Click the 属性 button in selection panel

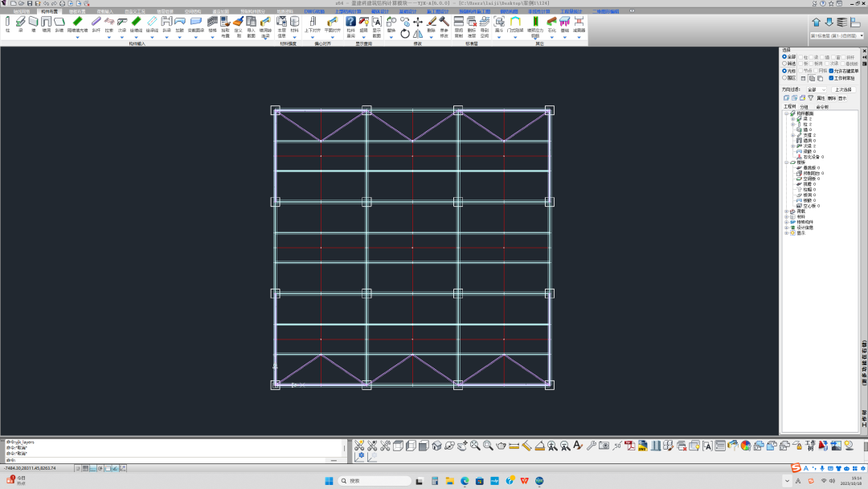click(x=821, y=98)
